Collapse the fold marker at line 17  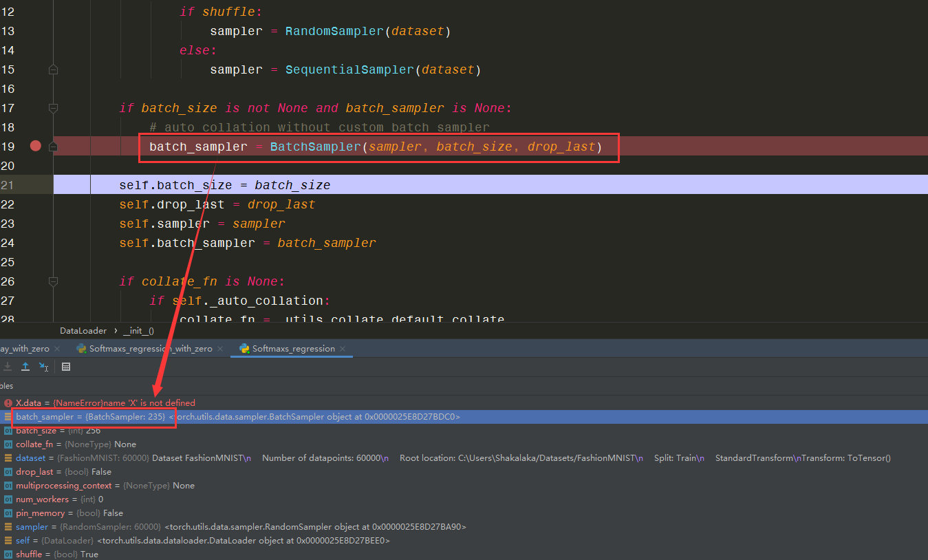coord(54,108)
